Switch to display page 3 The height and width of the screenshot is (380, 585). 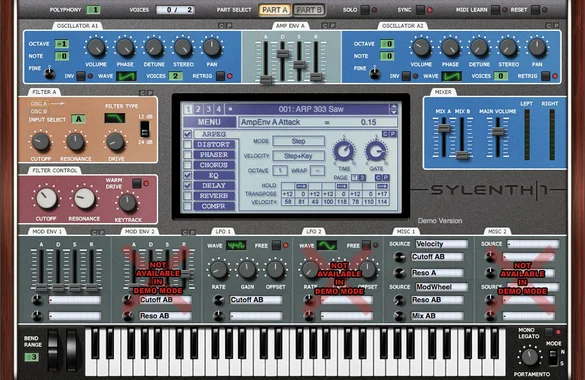point(209,109)
